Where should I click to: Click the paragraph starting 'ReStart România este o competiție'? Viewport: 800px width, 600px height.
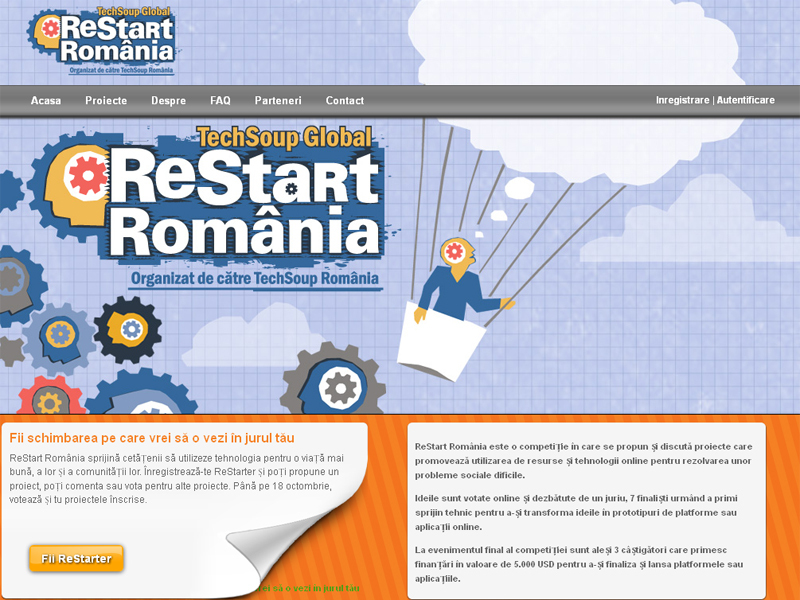(584, 461)
